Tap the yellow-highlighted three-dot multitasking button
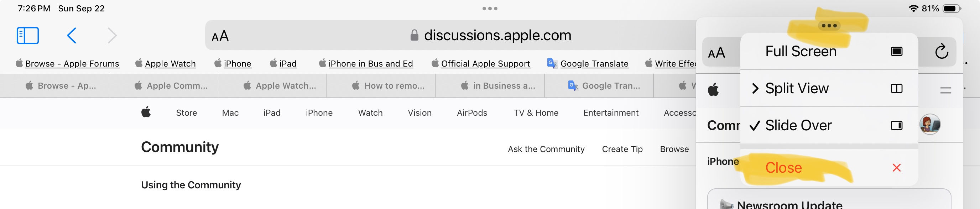Image resolution: width=980 pixels, height=209 pixels. coord(829,26)
